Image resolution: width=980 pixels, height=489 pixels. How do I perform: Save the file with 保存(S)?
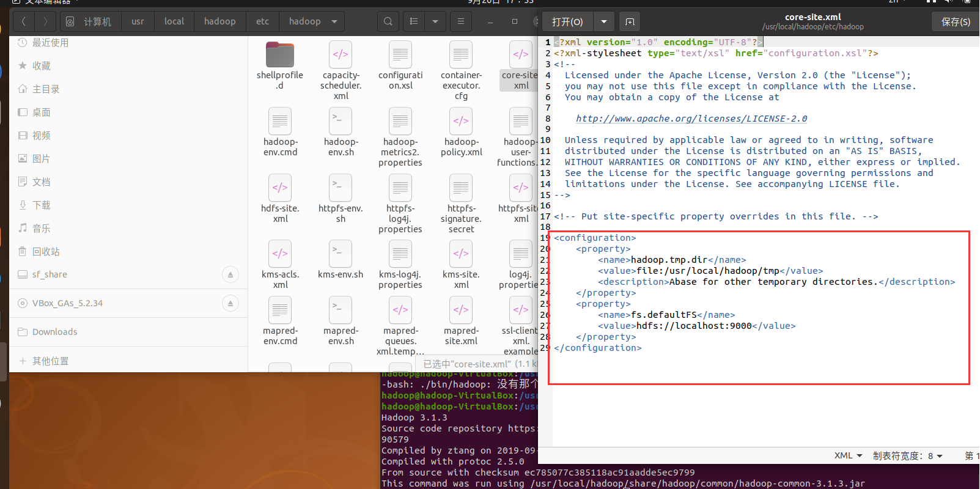pos(956,22)
